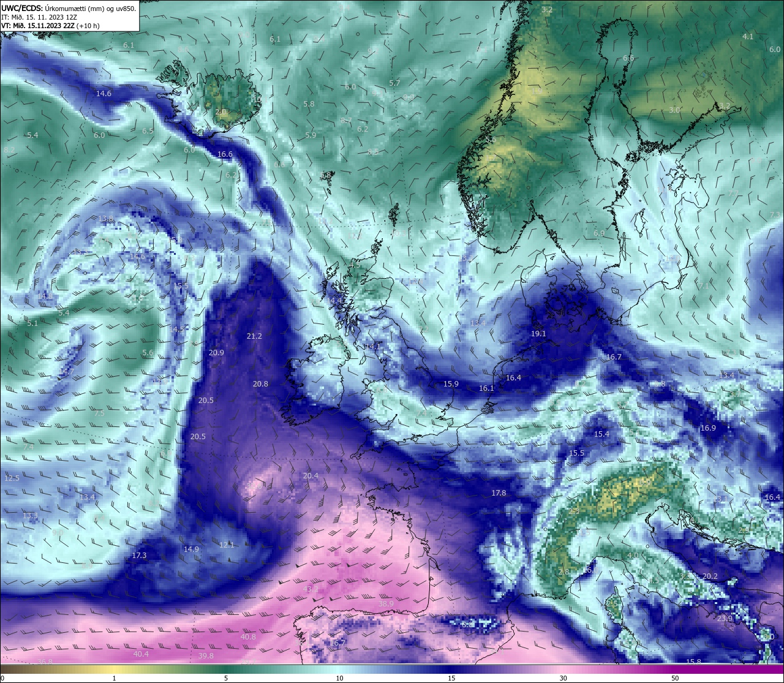This screenshot has width=784, height=683.
Task: Click the '15' tick label on color scale
Action: pos(451,678)
